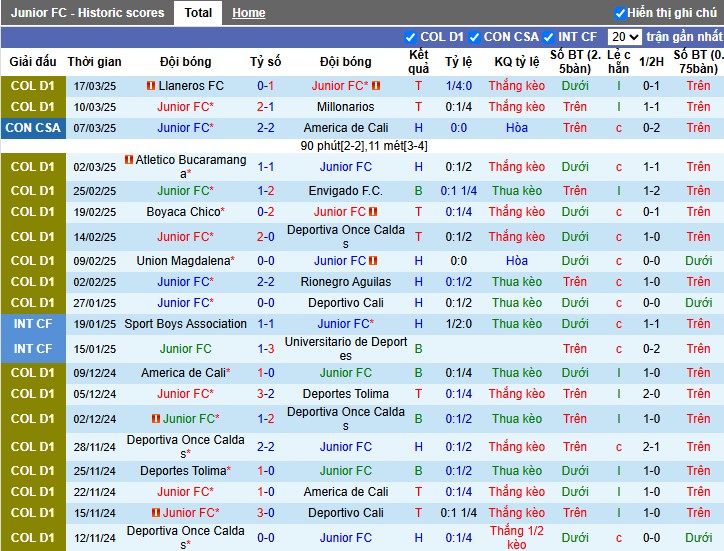Click Deportes Tolima on 25/11/24 row

coord(185,471)
